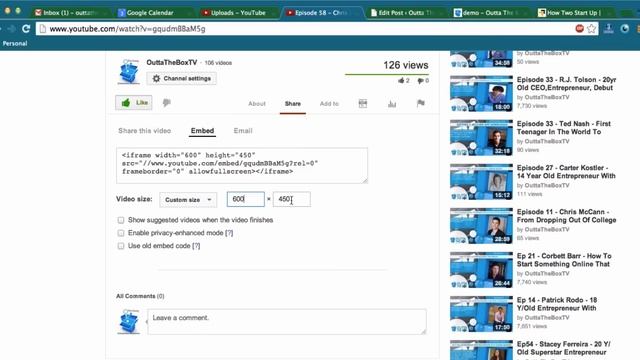The width and height of the screenshot is (640, 360).
Task: Click the page icon in address bar
Action: tap(43, 29)
